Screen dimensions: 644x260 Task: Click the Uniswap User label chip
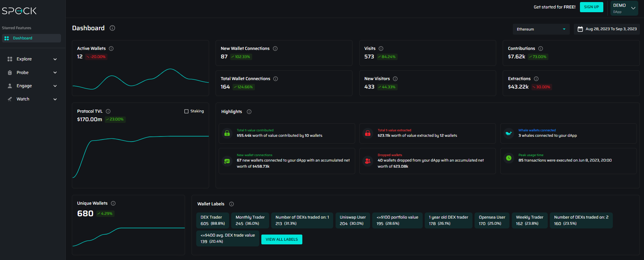353,220
